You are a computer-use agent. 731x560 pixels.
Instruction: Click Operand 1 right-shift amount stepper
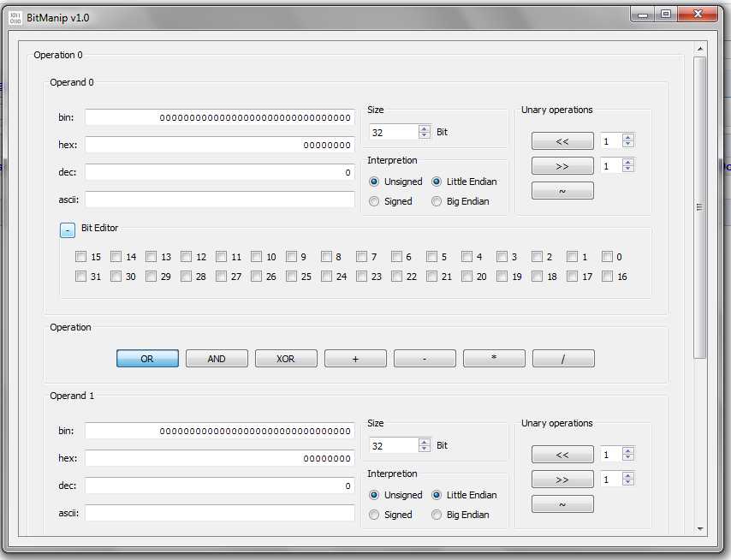tap(628, 479)
